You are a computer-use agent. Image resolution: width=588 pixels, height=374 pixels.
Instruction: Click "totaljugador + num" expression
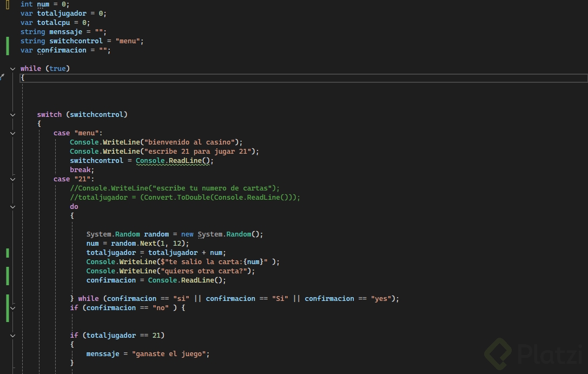pyautogui.click(x=185, y=252)
